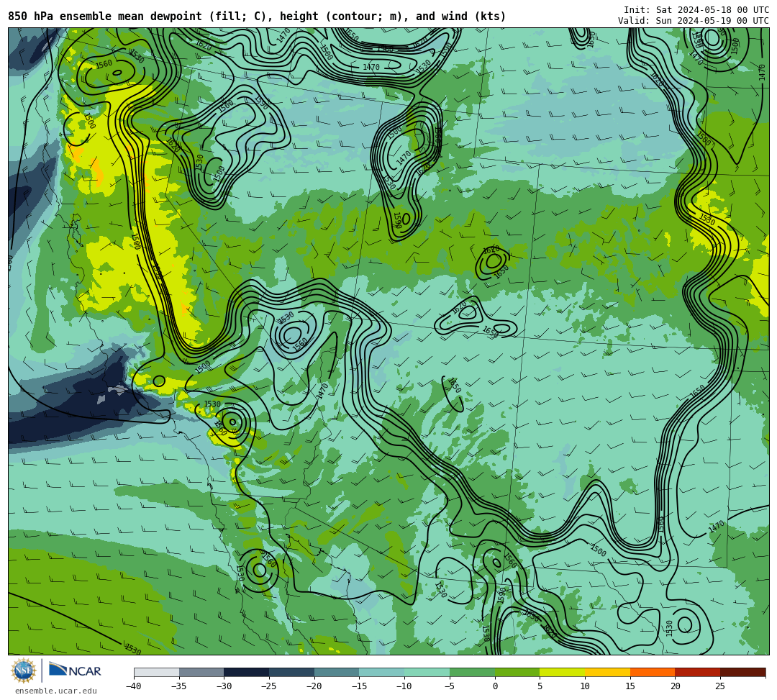
Task: Click the colorbar tick label -10
Action: coord(404,686)
